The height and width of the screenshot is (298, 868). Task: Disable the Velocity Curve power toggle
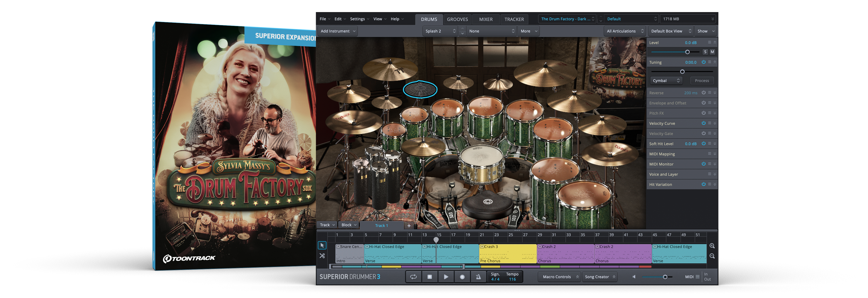point(703,123)
